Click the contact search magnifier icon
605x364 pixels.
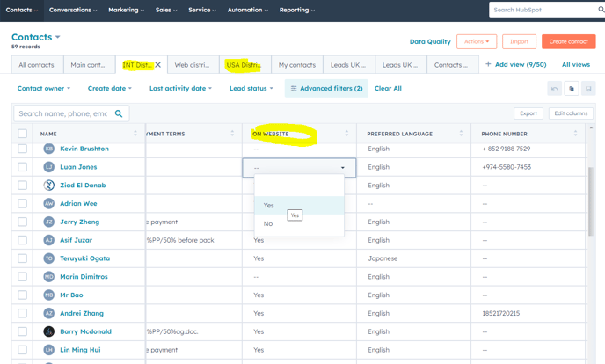tap(119, 113)
